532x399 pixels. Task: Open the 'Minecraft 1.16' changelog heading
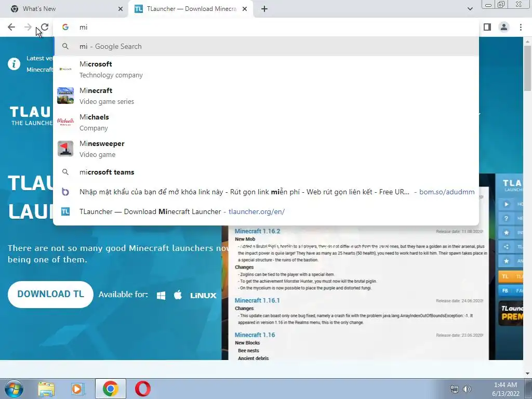coord(255,335)
